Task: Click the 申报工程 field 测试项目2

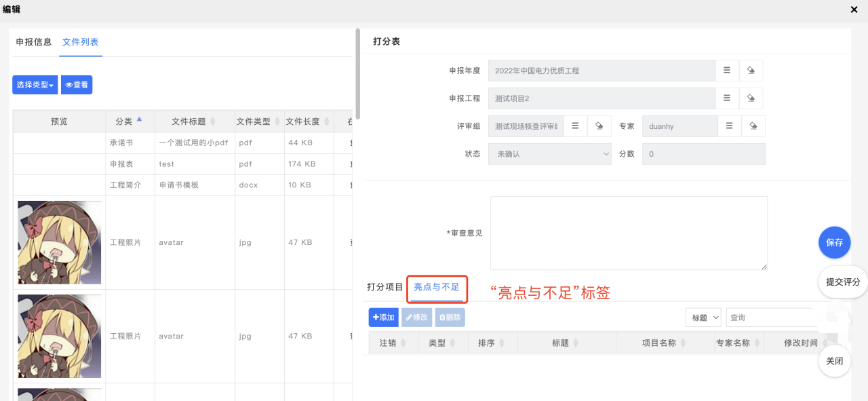Action: point(602,98)
